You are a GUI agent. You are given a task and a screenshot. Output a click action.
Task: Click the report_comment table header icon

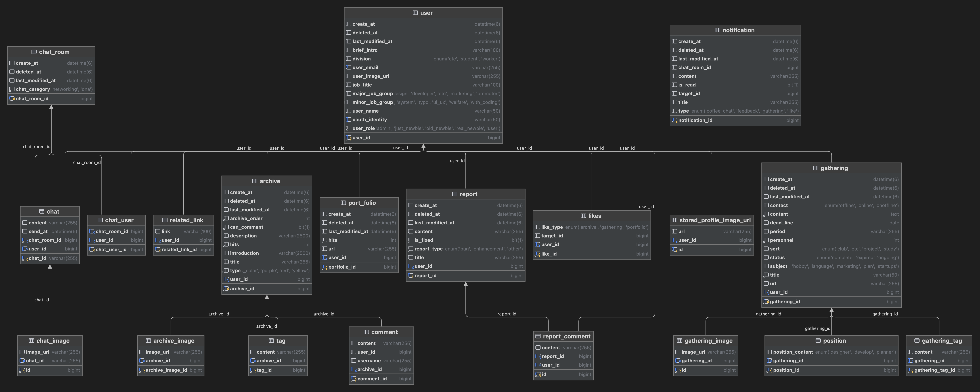point(538,336)
